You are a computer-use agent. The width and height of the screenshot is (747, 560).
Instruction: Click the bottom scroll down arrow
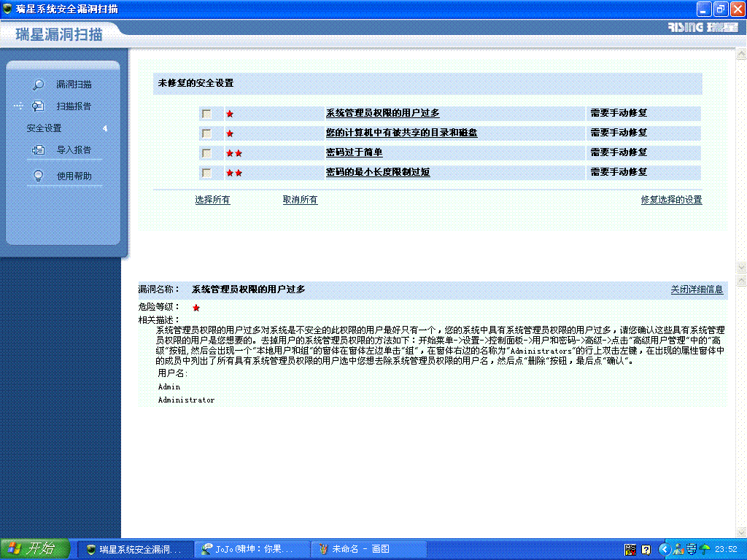(x=741, y=532)
